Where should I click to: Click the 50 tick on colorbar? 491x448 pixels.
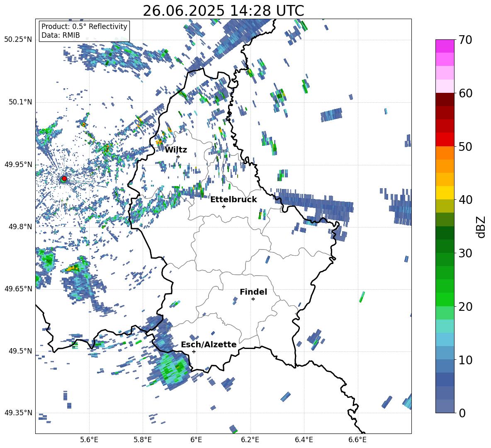pyautogui.click(x=465, y=146)
